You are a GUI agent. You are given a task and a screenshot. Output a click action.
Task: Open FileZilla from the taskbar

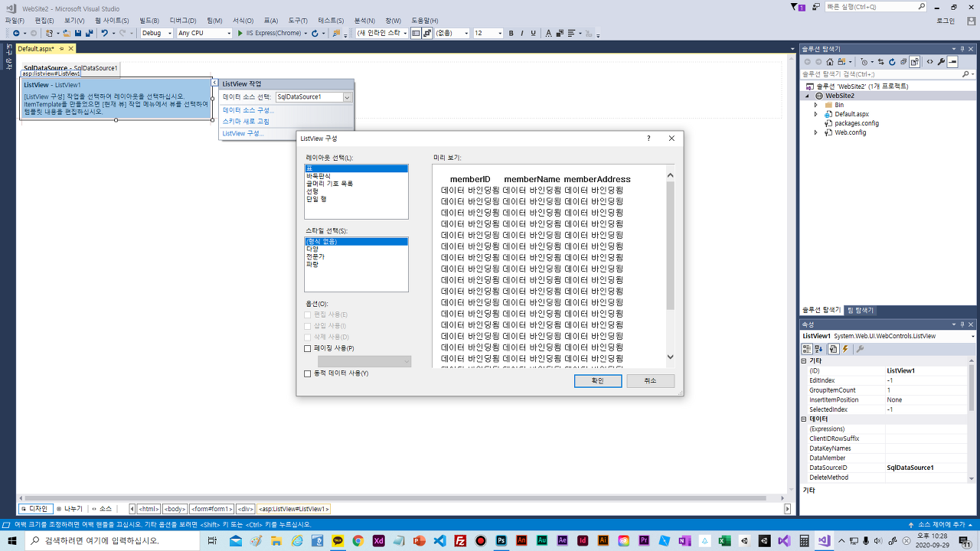click(x=460, y=540)
